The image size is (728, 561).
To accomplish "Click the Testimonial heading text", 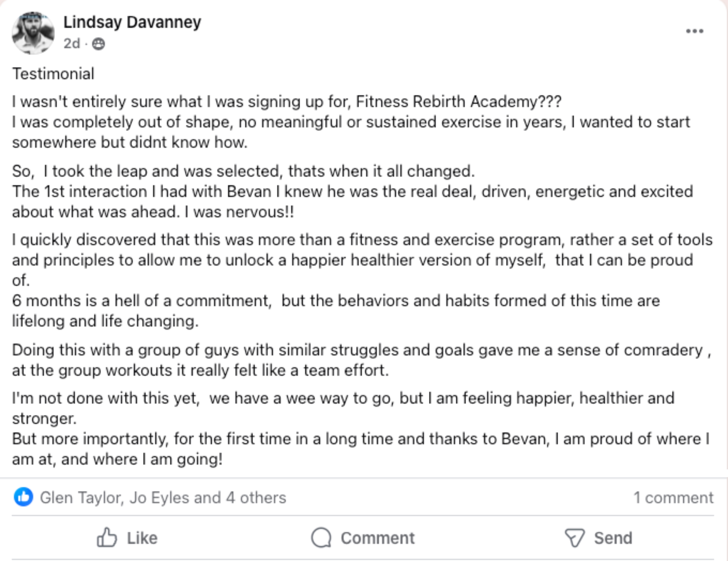I will pyautogui.click(x=53, y=74).
